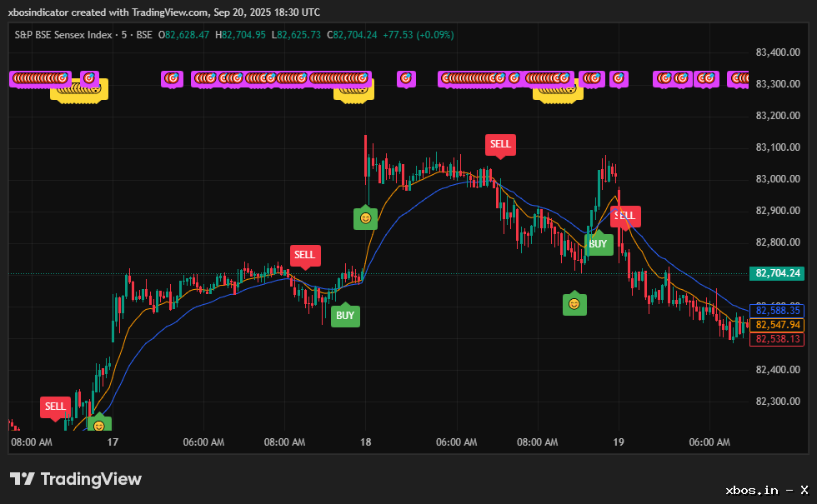Click the orange moving average label 82,547.94
The width and height of the screenshot is (817, 504).
coord(777,325)
